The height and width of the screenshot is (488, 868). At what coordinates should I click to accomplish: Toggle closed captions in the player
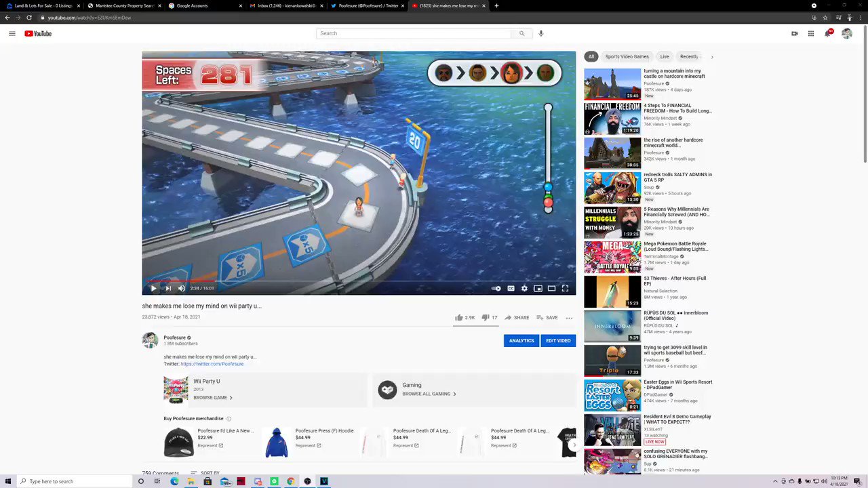(511, 288)
